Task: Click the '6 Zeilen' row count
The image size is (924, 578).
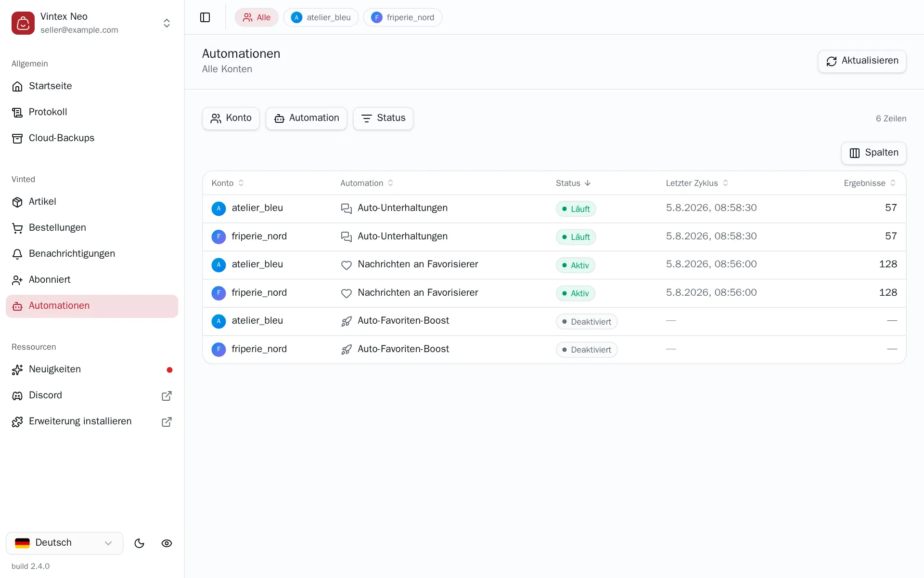Action: pyautogui.click(x=891, y=118)
